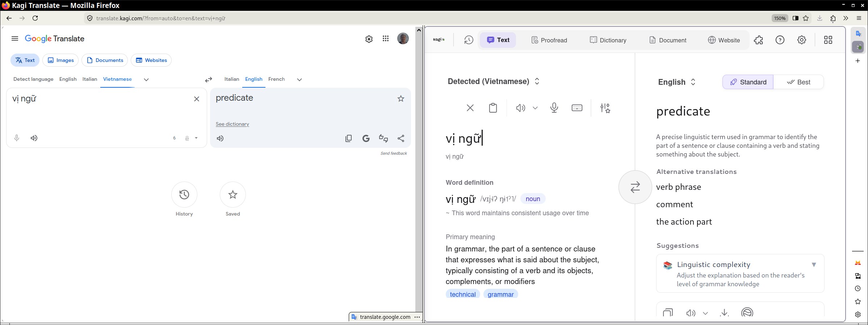Open the Kagi Proofread tab

tap(549, 40)
